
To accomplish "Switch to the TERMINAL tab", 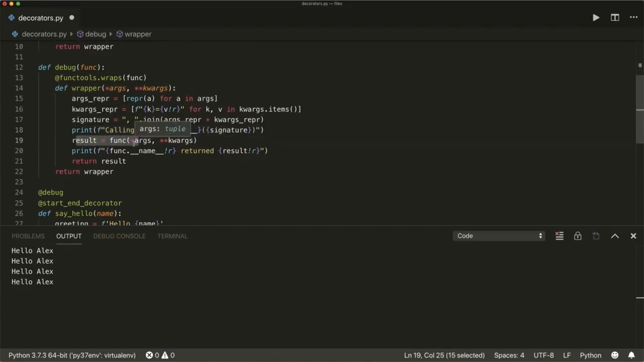I will click(x=172, y=236).
